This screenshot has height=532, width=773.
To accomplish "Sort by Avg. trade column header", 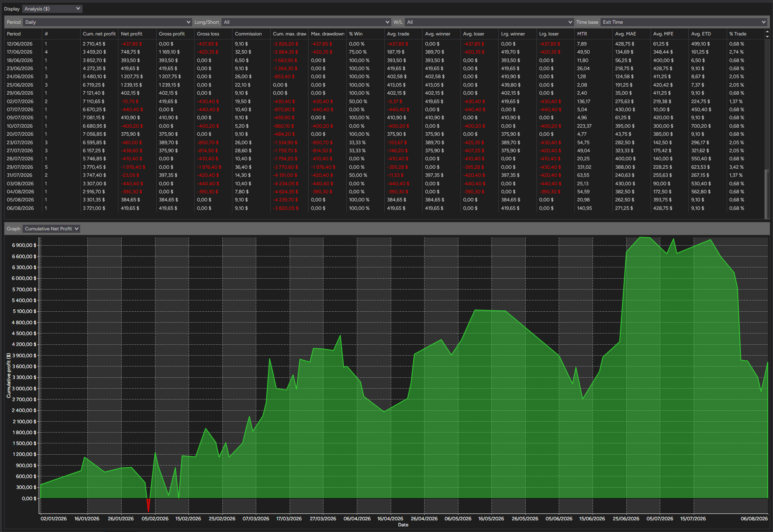I will click(403, 34).
